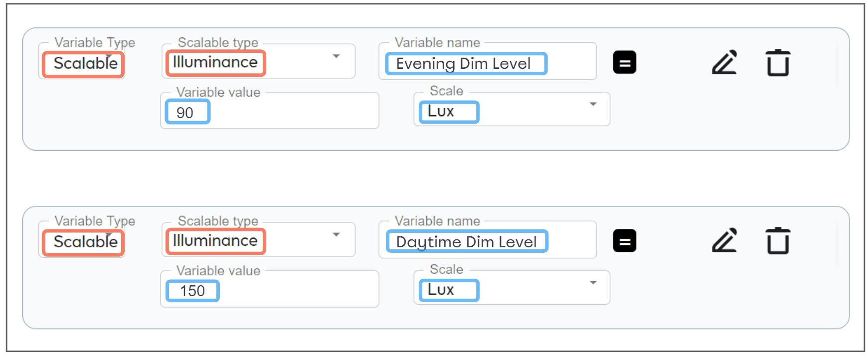868x356 pixels.
Task: Edit the Evening Dim Level variable with pencil icon
Action: click(x=724, y=62)
